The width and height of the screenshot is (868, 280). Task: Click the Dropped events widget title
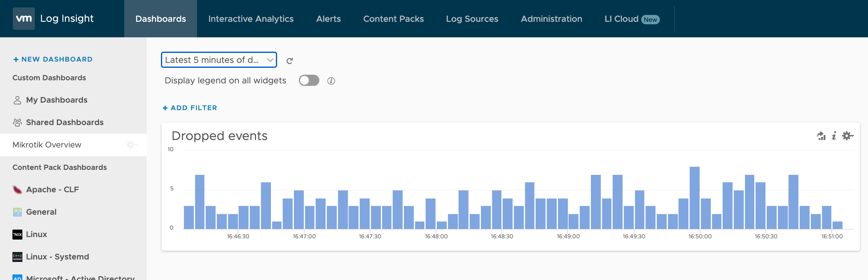point(219,136)
